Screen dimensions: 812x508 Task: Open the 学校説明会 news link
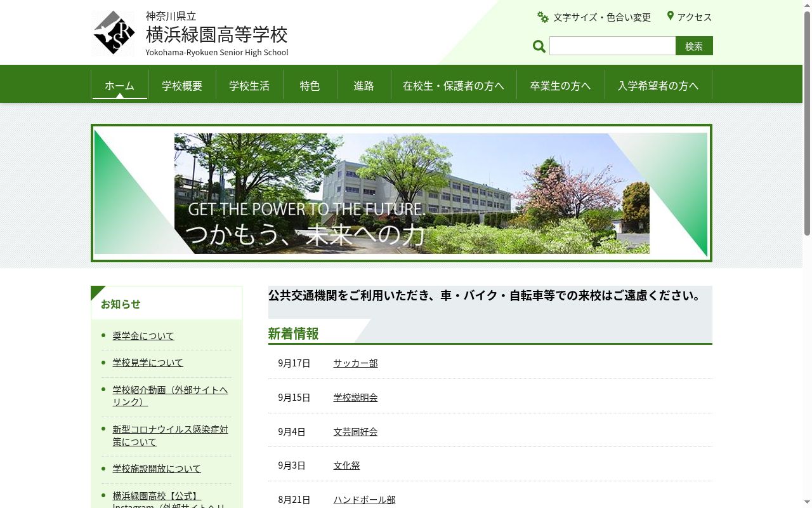[356, 398]
